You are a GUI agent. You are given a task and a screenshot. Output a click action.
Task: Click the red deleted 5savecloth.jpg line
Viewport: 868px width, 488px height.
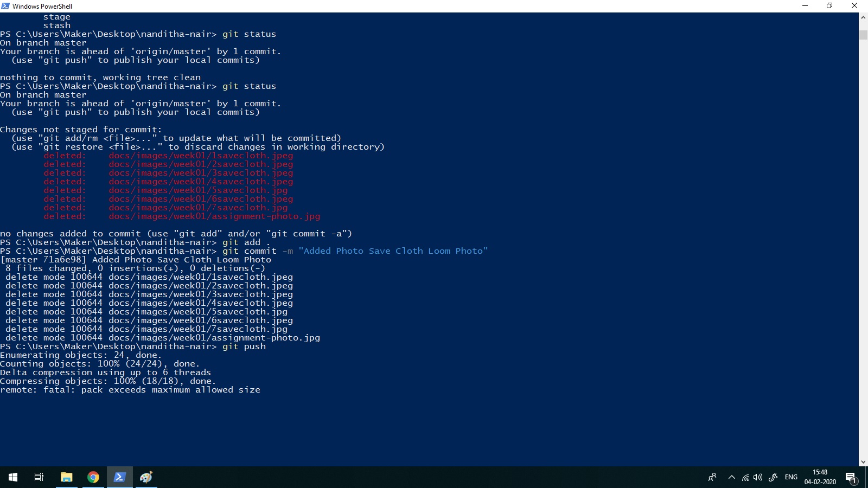(165, 190)
